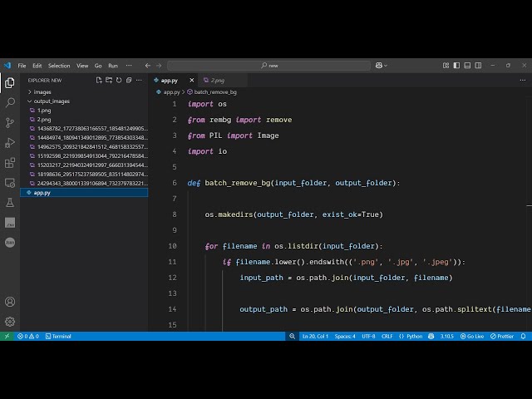
Task: Toggle the secondary side bar
Action: click(478, 66)
